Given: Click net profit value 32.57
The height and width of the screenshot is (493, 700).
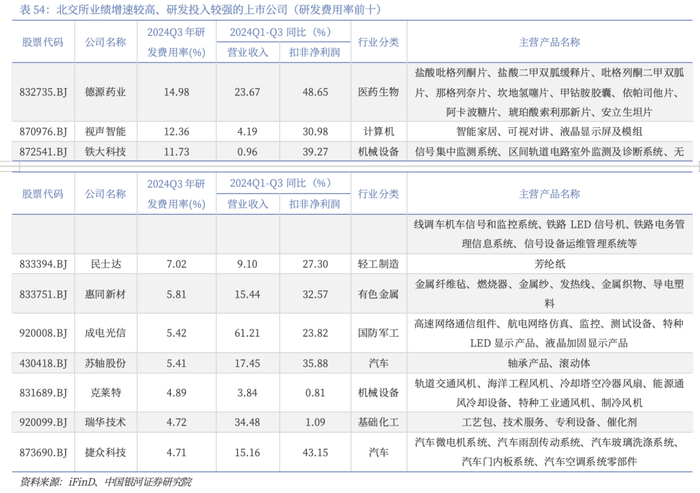Looking at the screenshot, I should click(x=315, y=294).
